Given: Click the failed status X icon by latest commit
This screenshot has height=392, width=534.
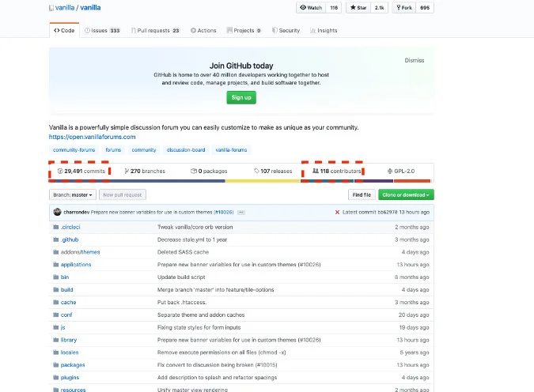Looking at the screenshot, I should [x=337, y=212].
